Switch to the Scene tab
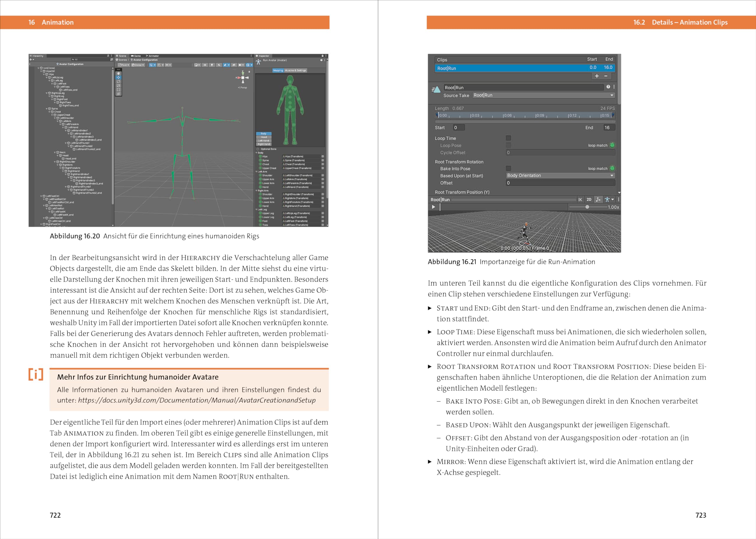 click(121, 56)
